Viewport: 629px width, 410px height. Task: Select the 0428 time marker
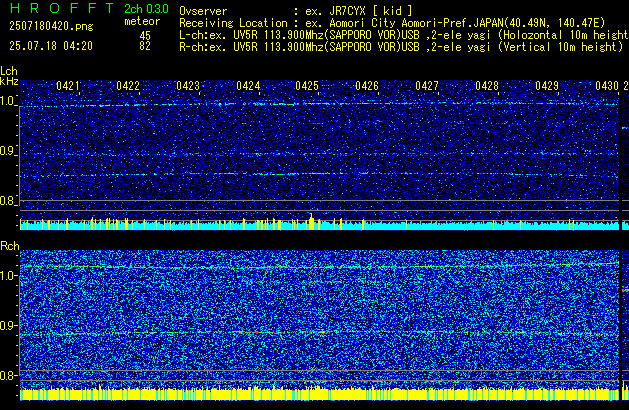click(487, 86)
